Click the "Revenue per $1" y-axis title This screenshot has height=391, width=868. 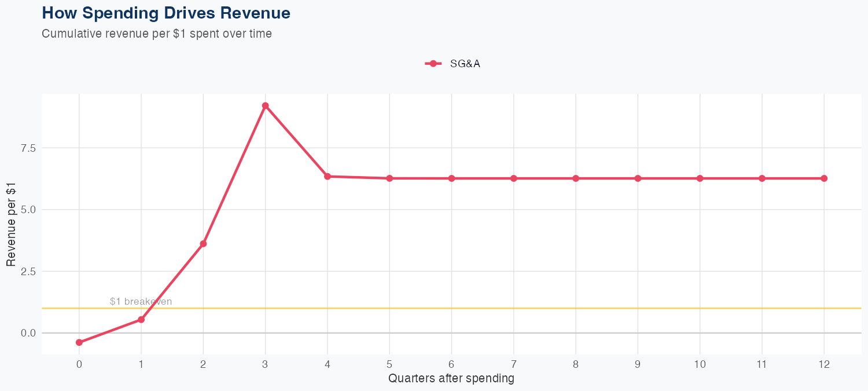coord(11,224)
